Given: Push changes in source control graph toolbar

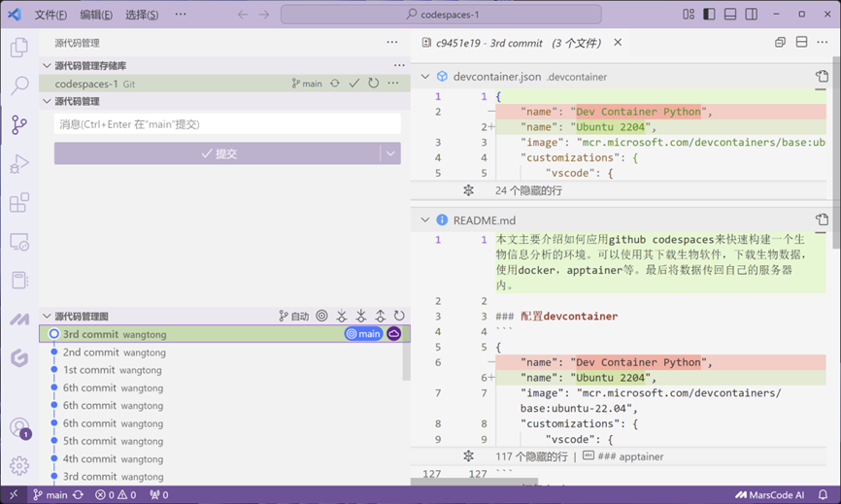Looking at the screenshot, I should tap(381, 316).
